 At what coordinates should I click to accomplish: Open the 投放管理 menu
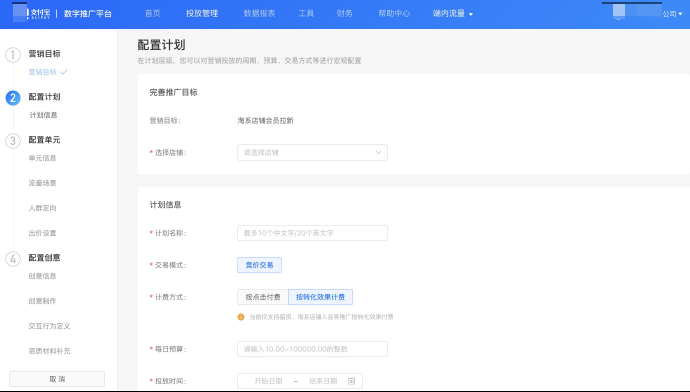point(202,14)
